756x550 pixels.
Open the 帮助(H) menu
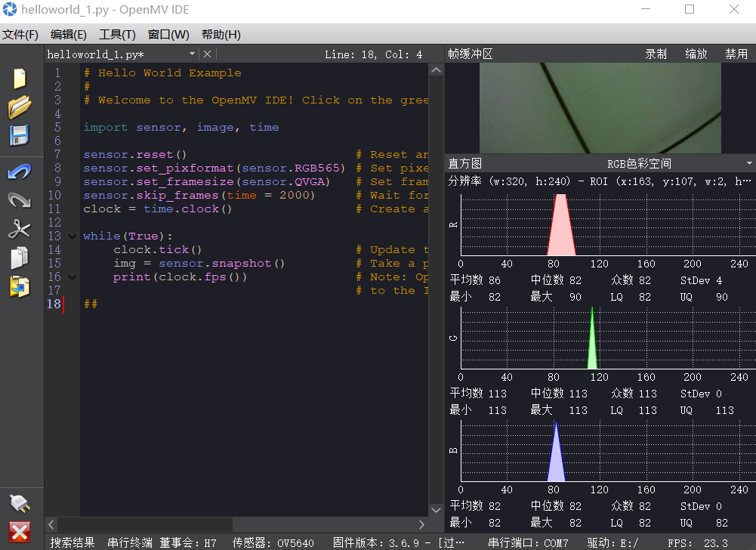(x=221, y=35)
